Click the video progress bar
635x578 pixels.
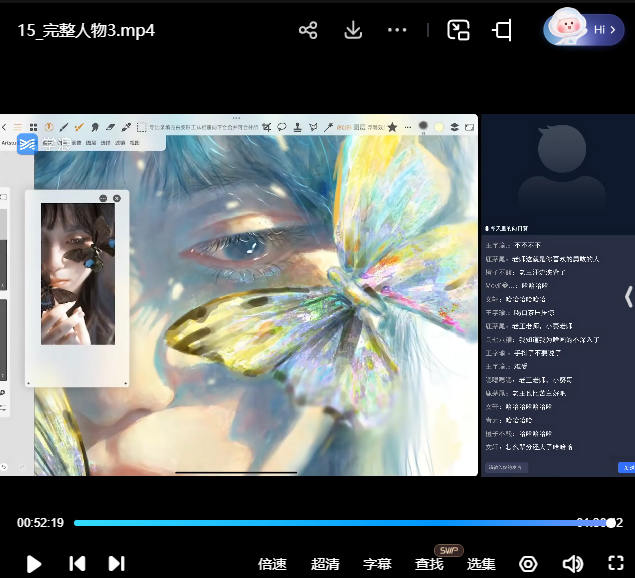click(340, 523)
